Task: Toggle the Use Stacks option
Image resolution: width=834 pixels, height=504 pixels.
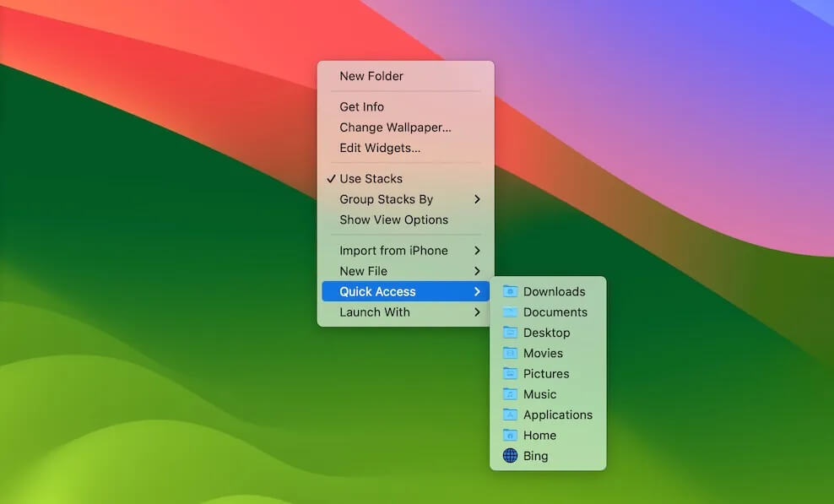Action: click(x=372, y=178)
